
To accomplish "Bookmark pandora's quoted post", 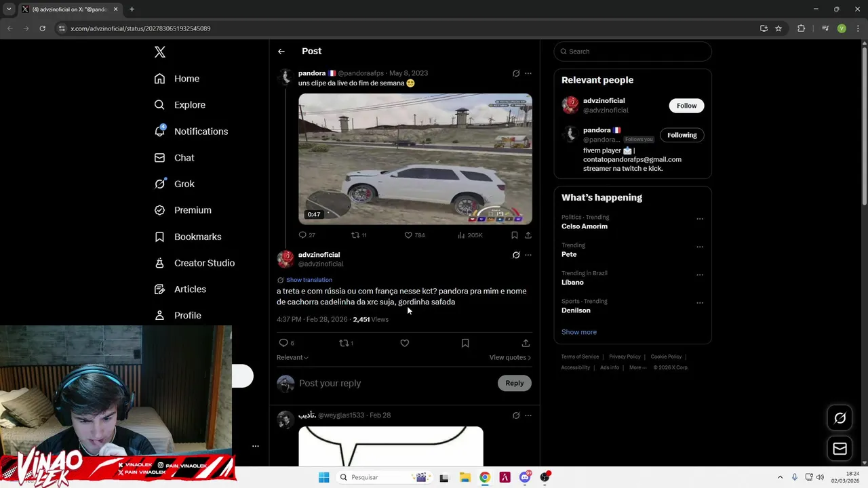I will pyautogui.click(x=515, y=235).
